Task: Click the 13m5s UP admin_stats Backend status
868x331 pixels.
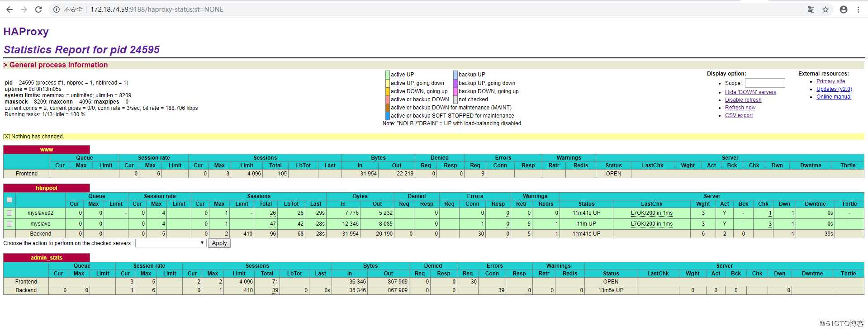Action: pyautogui.click(x=611, y=290)
